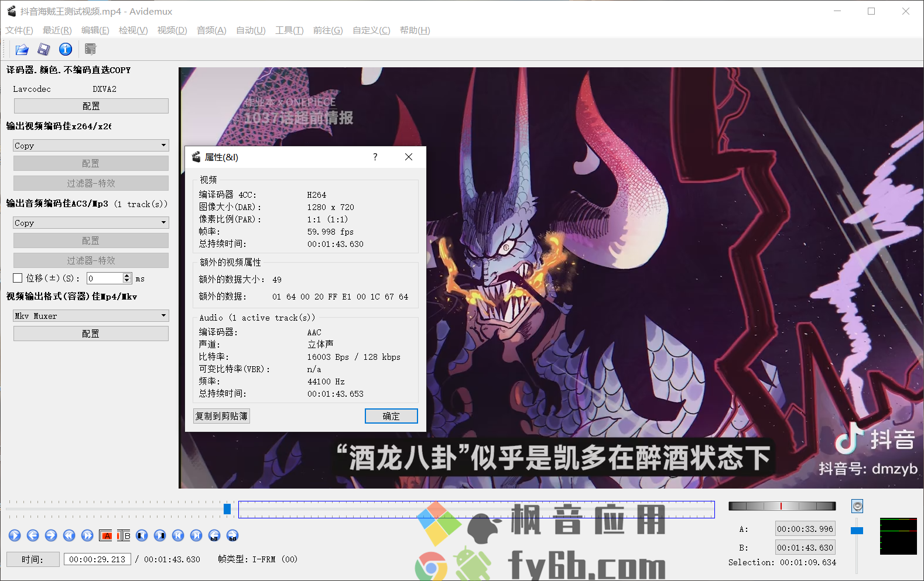Screen dimensions: 924x581
Task: Click the decoder 配置 button under Lavcodec
Action: (x=91, y=106)
